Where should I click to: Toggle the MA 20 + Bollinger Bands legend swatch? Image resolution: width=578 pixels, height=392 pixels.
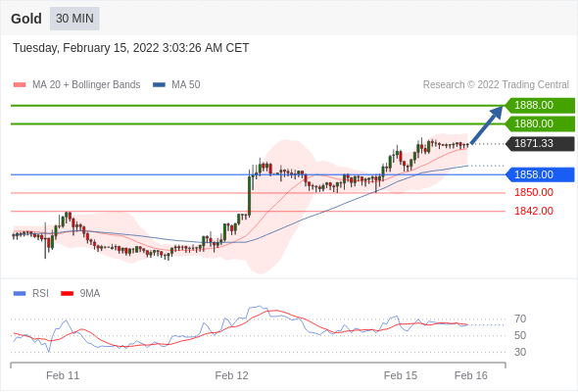click(x=20, y=85)
